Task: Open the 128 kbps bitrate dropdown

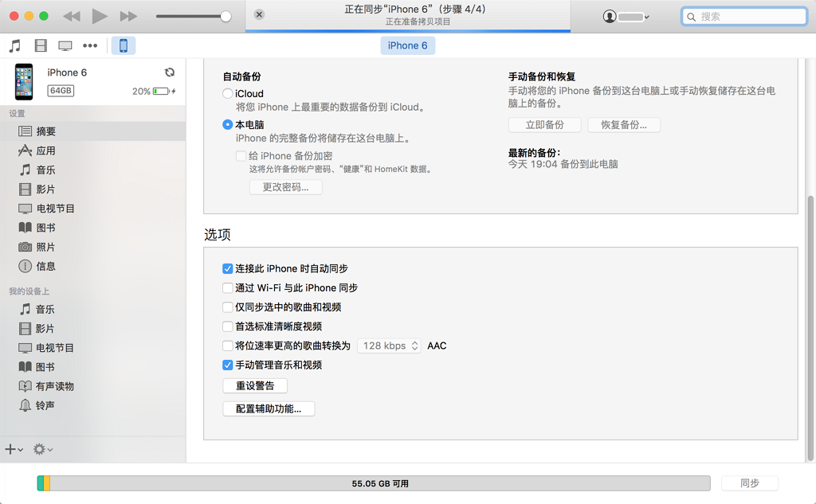Action: coord(389,346)
